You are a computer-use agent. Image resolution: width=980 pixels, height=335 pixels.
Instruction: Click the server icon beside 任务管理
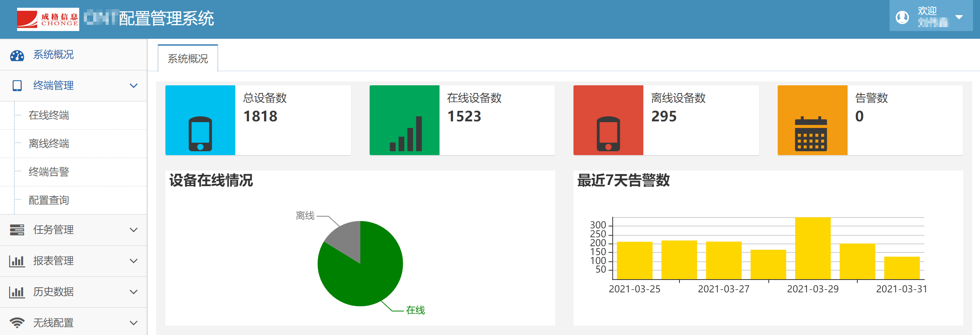17,230
